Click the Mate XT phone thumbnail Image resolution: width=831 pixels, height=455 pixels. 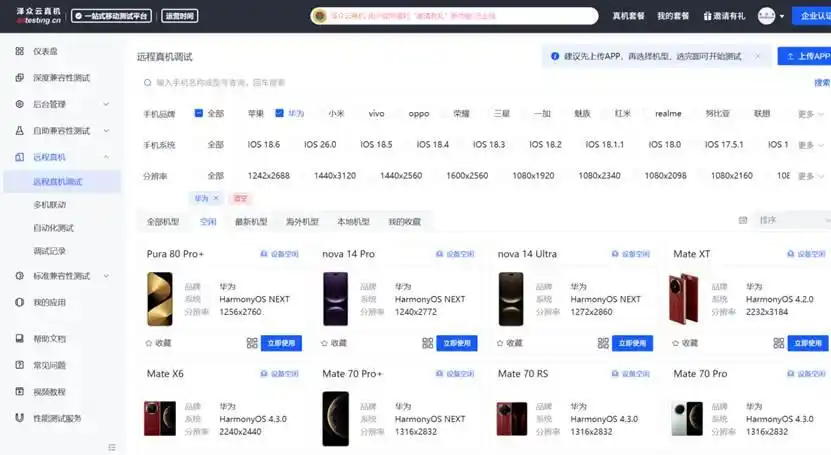pyautogui.click(x=684, y=299)
